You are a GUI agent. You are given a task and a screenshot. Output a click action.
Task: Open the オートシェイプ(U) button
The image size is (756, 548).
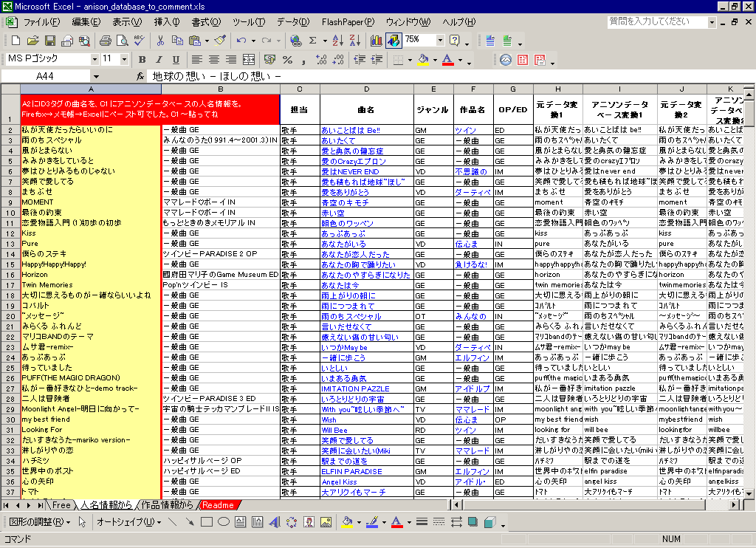coord(128,522)
